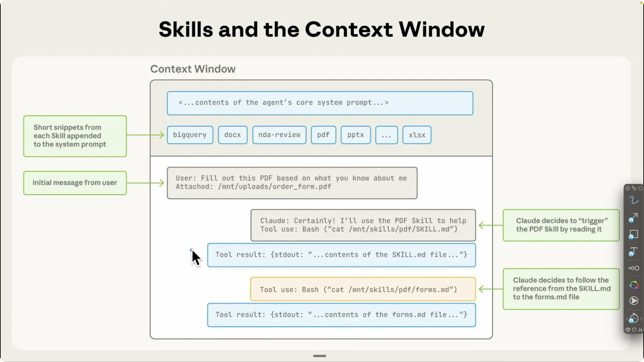Select the text annotation tool
Image resolution: width=644 pixels, height=362 pixels.
coord(633,252)
